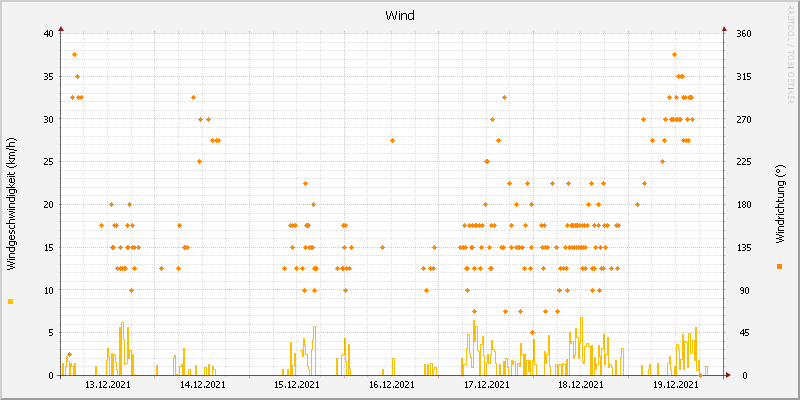The image size is (800, 400).
Task: Click the 25 value on left axis
Action: click(48, 162)
